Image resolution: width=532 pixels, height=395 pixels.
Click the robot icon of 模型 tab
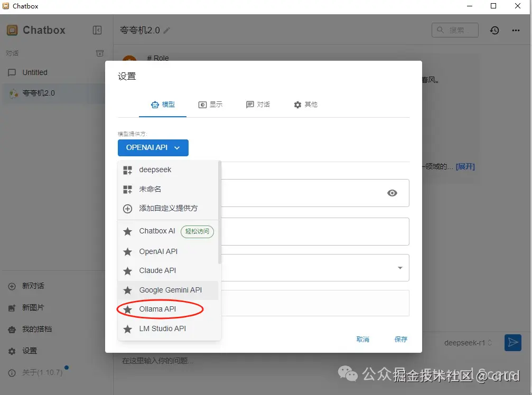point(155,105)
